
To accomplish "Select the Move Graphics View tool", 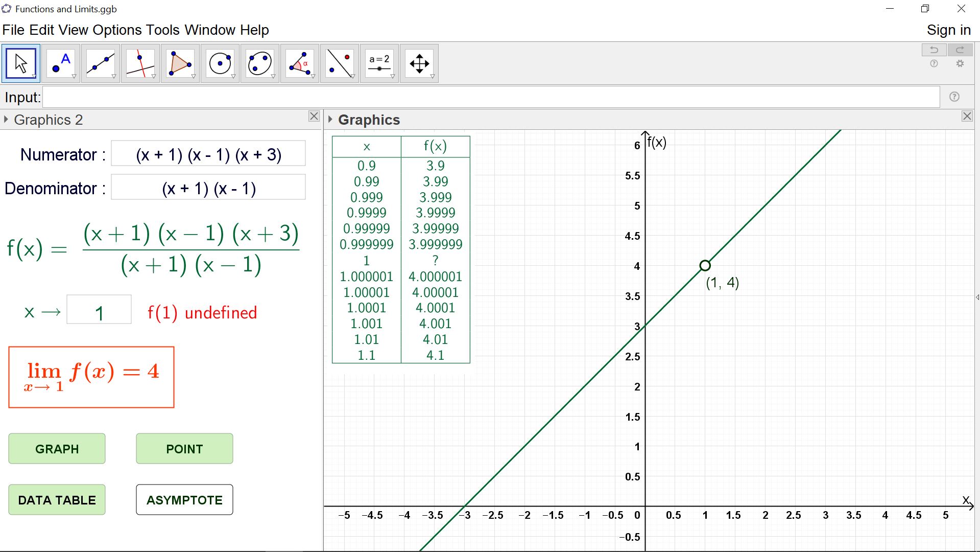I will tap(419, 63).
